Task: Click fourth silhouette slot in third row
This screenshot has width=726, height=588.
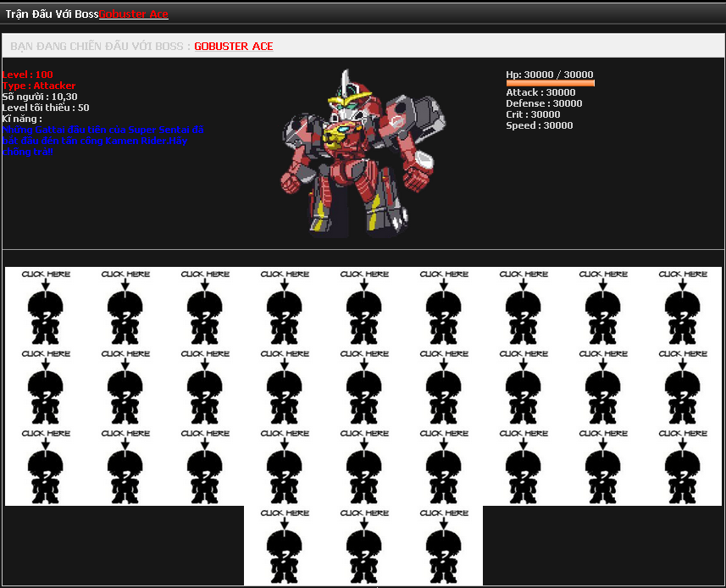Action: click(x=285, y=466)
